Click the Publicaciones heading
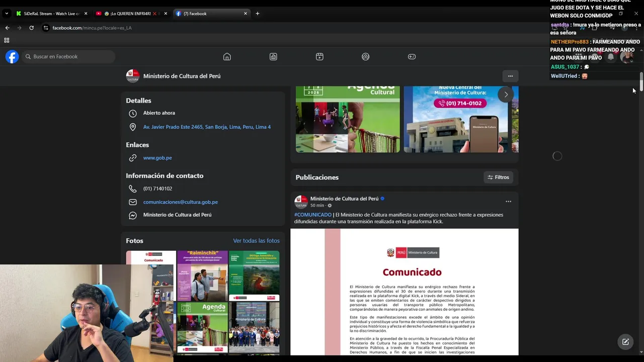Viewport: 644px width, 362px height. coord(317,177)
